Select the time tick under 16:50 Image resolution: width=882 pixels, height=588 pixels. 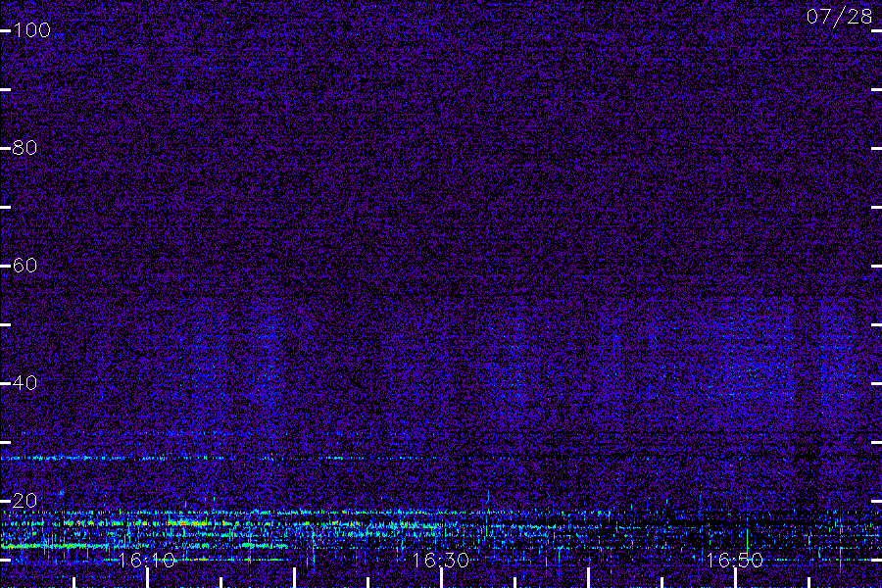(x=735, y=578)
